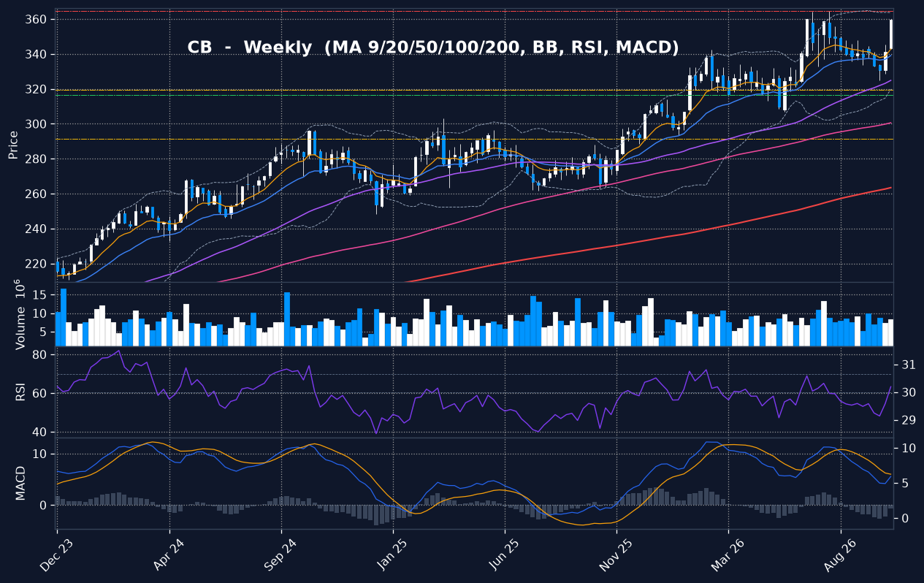Click the 80 tick on RSI axis
The width and height of the screenshot is (924, 583).
41,355
